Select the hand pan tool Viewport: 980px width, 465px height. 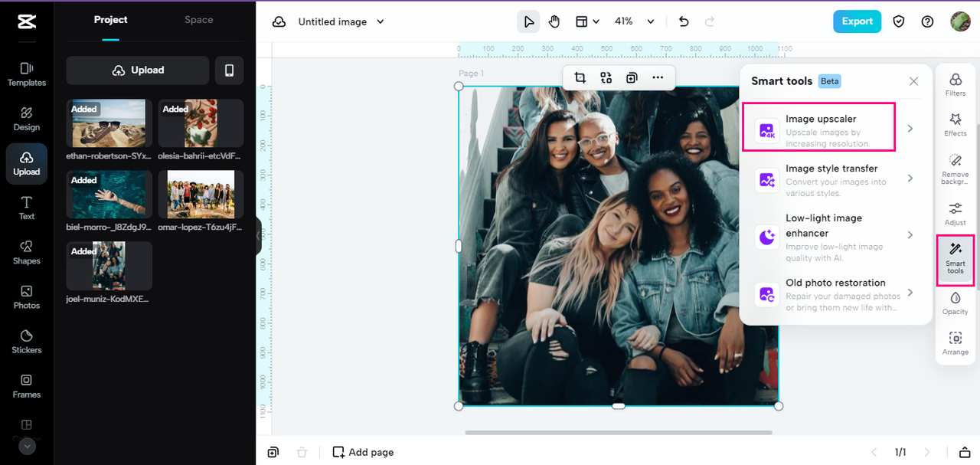[x=554, y=21]
